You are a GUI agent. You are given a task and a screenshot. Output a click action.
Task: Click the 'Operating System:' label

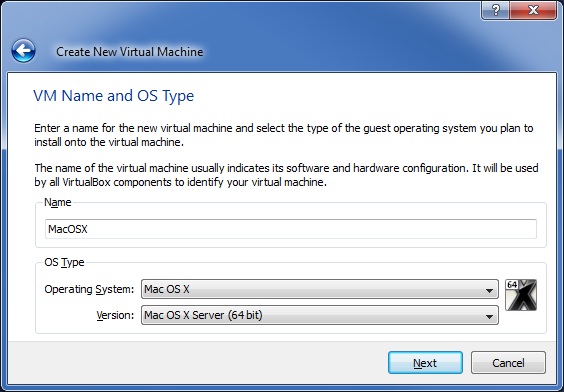tap(89, 289)
